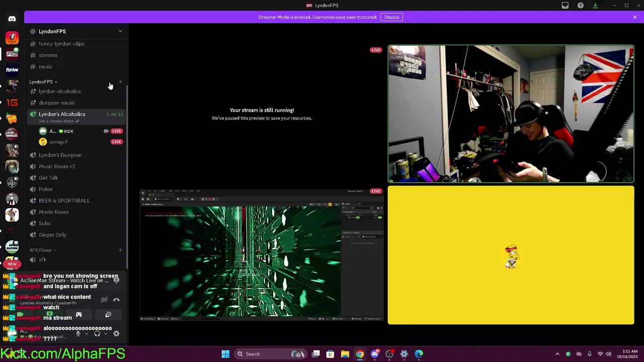Select user samego9 in voice channel
Screen dimensions: 644x362
80,142
